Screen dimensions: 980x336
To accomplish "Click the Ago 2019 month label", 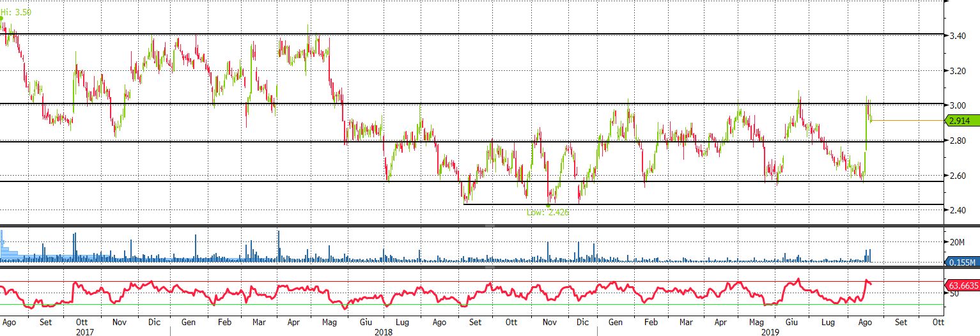I will pos(864,323).
